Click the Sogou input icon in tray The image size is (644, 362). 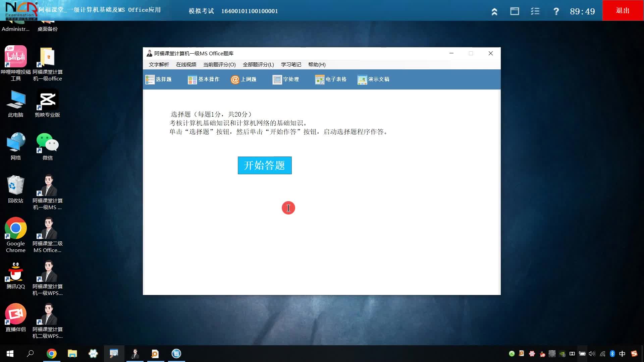click(634, 354)
